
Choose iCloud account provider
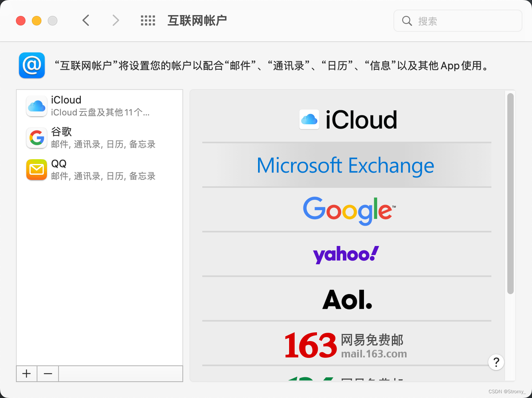(x=347, y=120)
